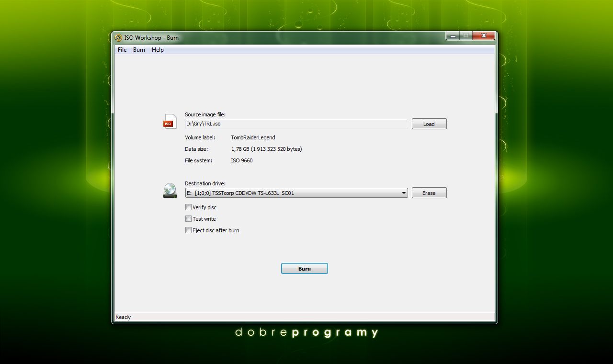Minimize the ISO Workshop window
The width and height of the screenshot is (613, 364).
click(453, 36)
